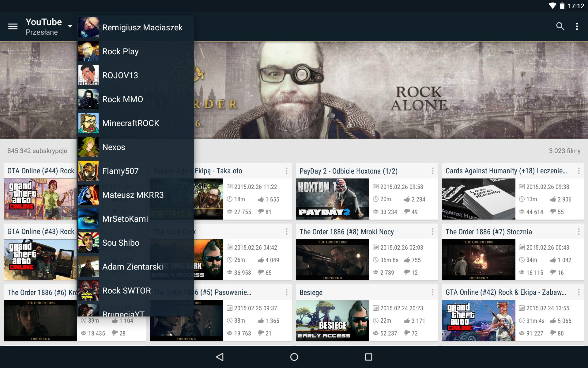Switch to ROJOV13 channel

tap(135, 75)
